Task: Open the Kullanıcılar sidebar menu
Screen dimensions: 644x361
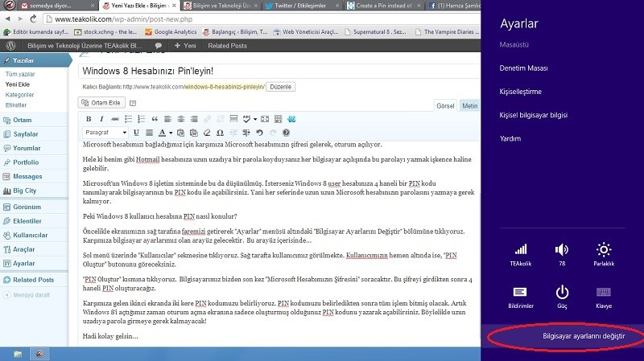Action: coord(35,235)
